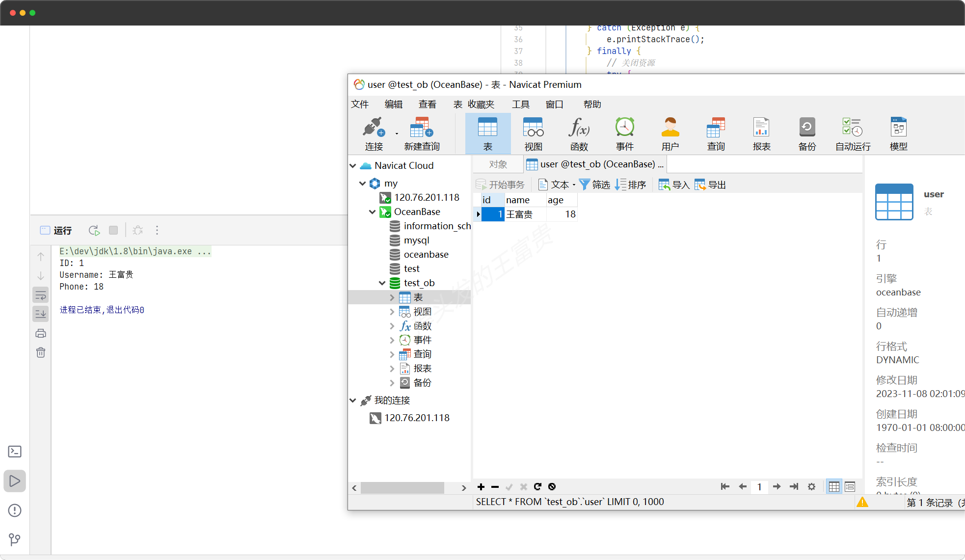Click the 排序 (Sort) icon

[x=630, y=185]
